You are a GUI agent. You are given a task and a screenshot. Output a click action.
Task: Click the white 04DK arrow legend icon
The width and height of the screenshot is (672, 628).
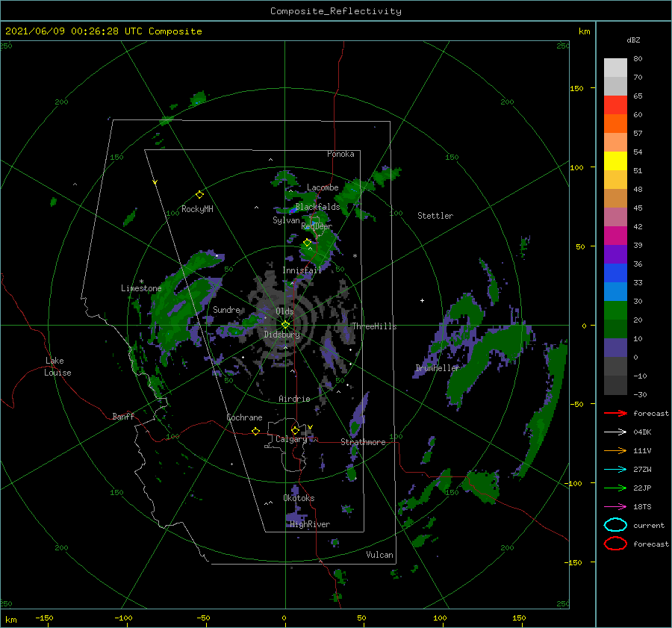pyautogui.click(x=615, y=432)
